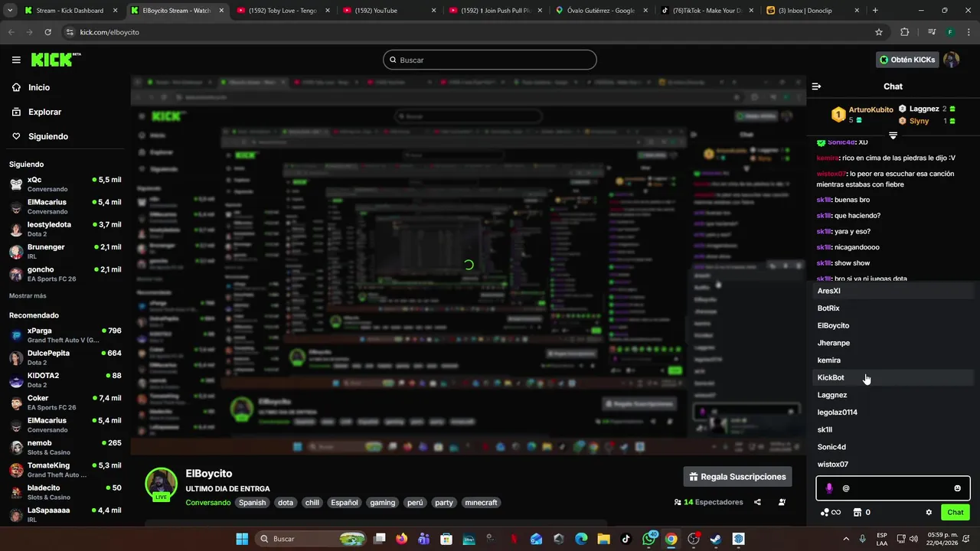Viewport: 980px width, 551px height.
Task: Select Sonic4d from the mention list
Action: coord(893,447)
